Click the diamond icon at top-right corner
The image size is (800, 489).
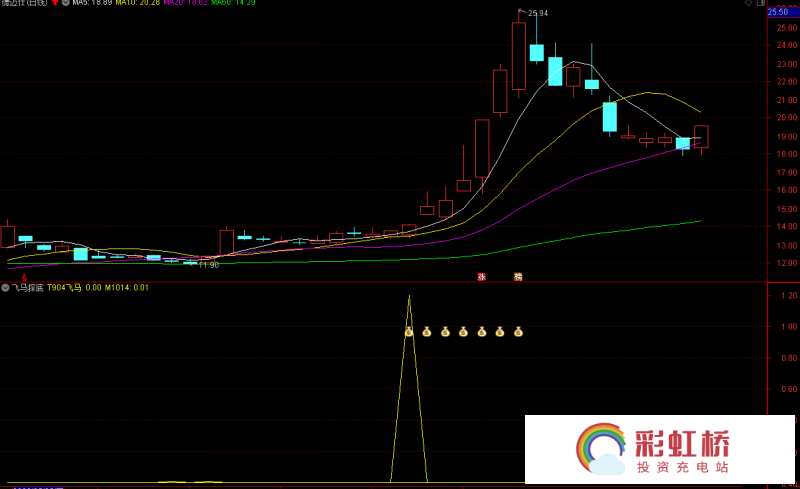(x=748, y=3)
